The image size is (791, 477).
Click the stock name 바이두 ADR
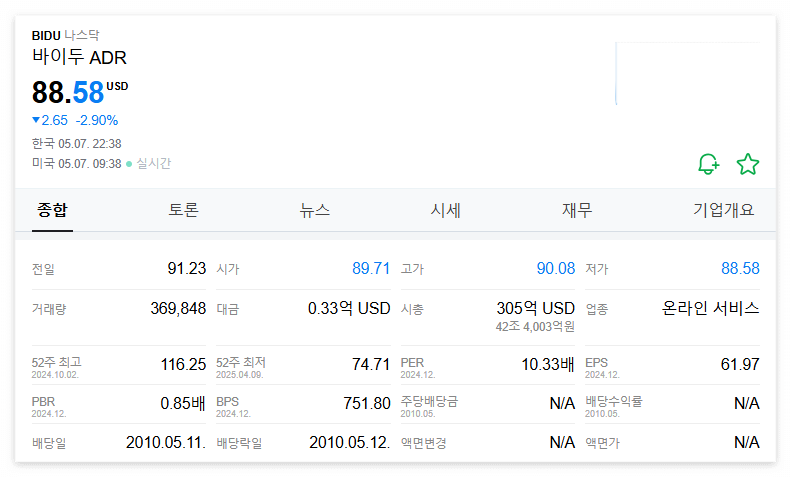[79, 57]
